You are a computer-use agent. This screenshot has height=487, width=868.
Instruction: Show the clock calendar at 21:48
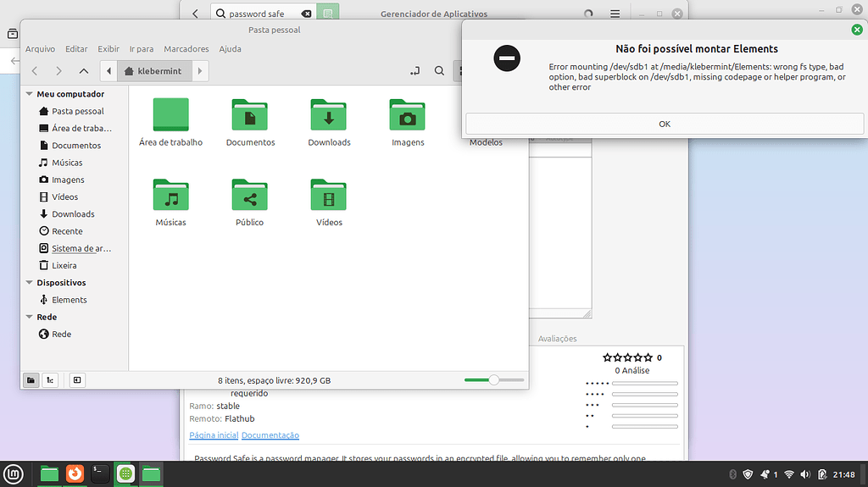click(x=843, y=474)
